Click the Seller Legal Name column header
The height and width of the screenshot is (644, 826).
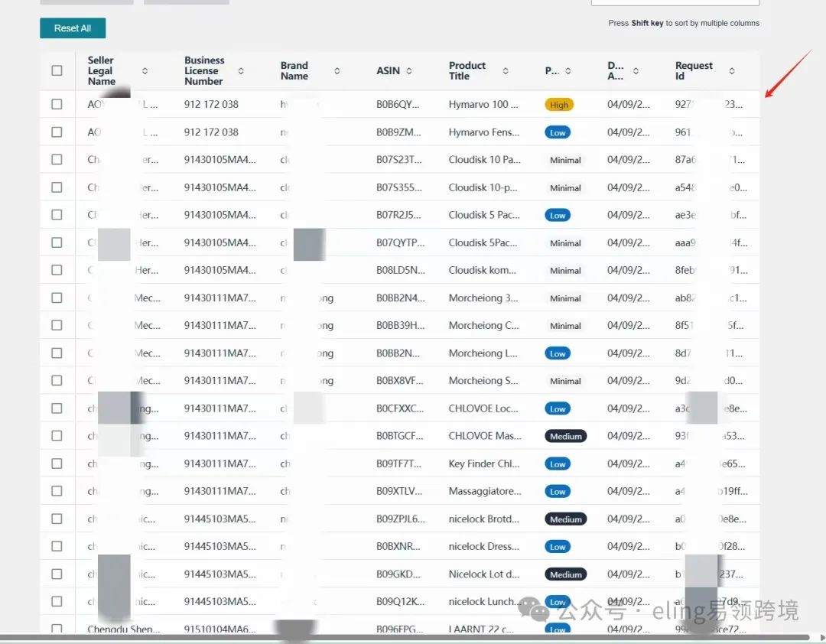(x=101, y=70)
